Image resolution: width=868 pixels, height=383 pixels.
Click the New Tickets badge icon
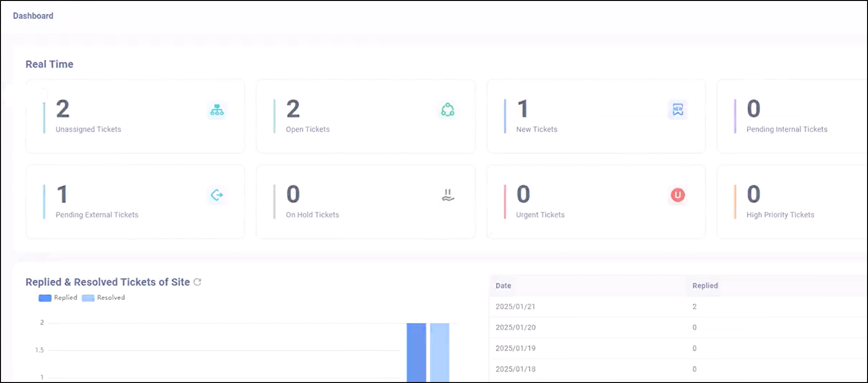[677, 110]
